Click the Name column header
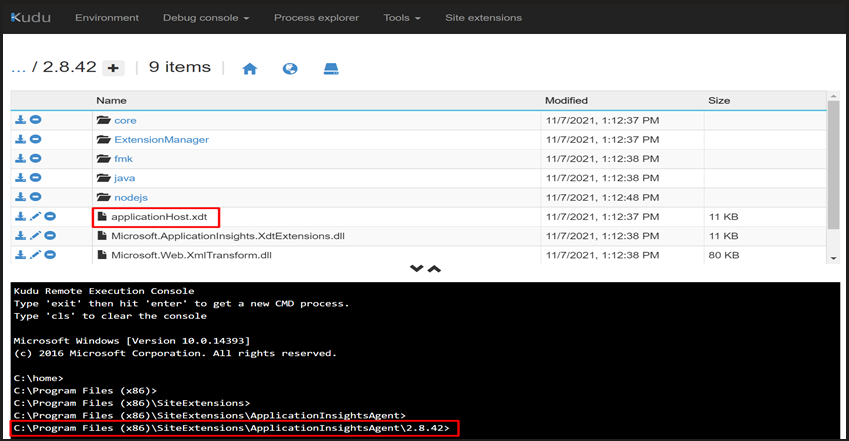The image size is (849, 441). point(111,100)
